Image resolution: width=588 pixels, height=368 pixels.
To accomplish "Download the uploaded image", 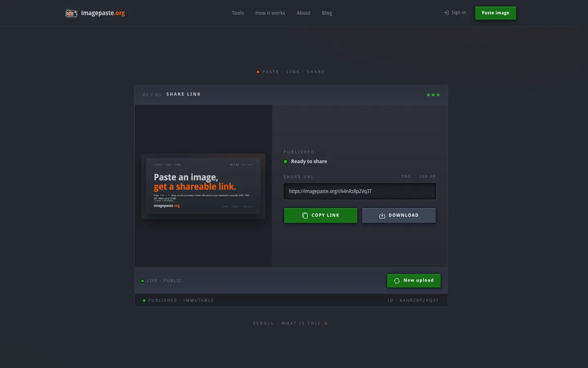I will 399,215.
